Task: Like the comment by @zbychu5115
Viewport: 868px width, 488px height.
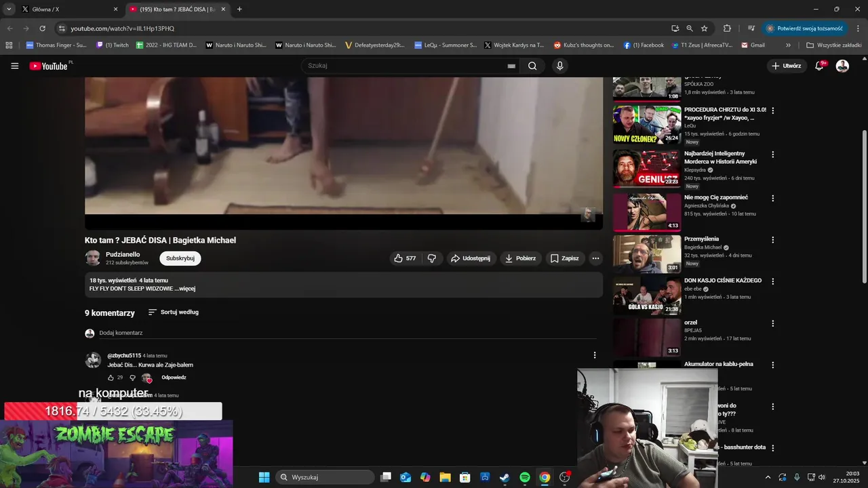Action: (x=111, y=378)
